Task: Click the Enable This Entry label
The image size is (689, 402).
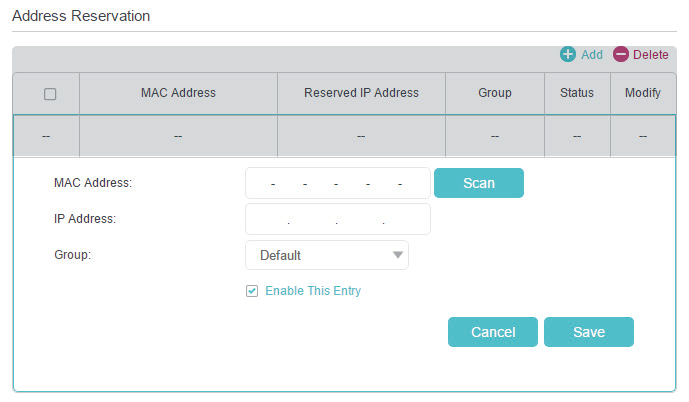Action: tap(313, 291)
